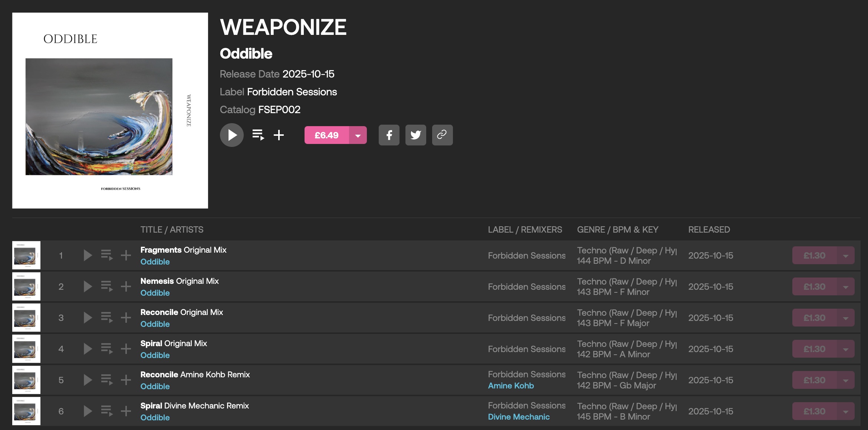Open the price dropdown for Fragments
Screen dimensions: 868x430
846,256
